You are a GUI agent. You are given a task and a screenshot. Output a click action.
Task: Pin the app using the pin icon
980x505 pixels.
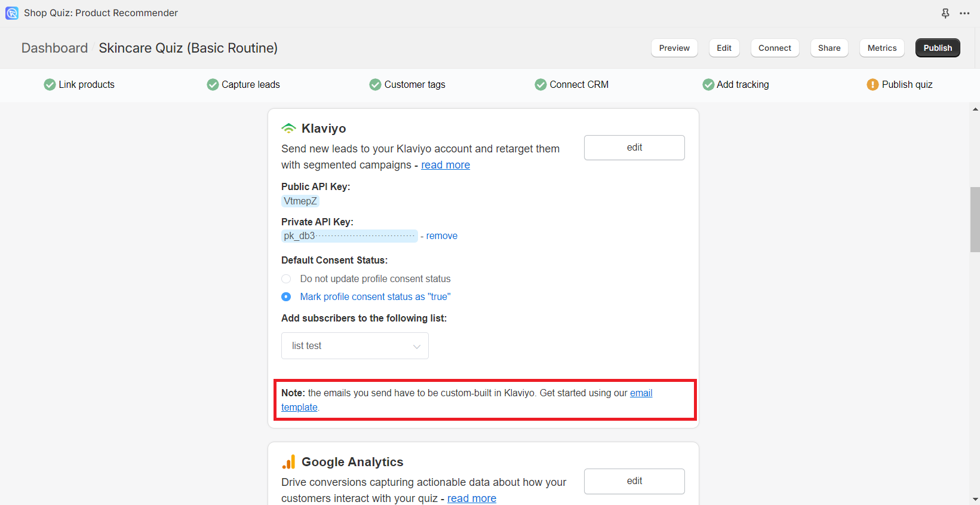tap(945, 13)
